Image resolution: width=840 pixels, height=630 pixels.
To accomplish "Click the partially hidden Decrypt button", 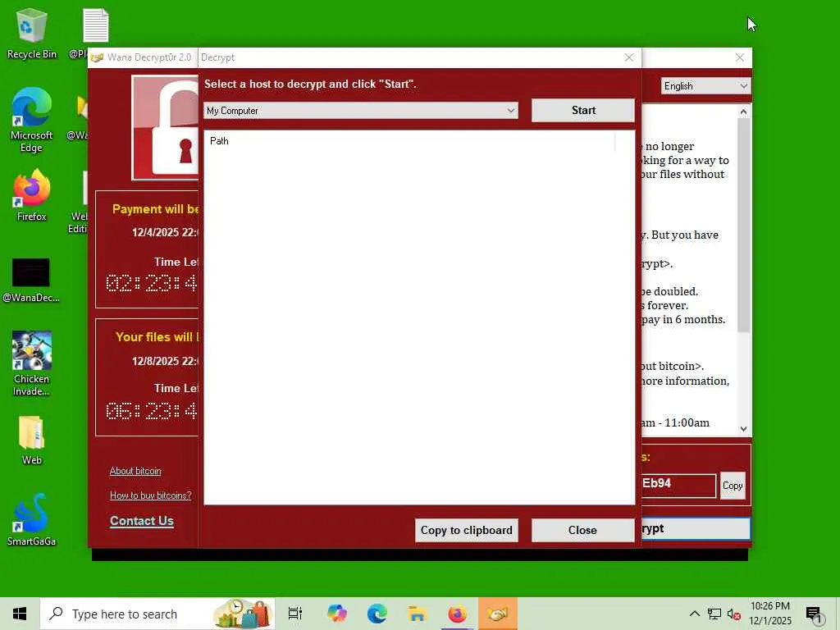I will click(696, 529).
